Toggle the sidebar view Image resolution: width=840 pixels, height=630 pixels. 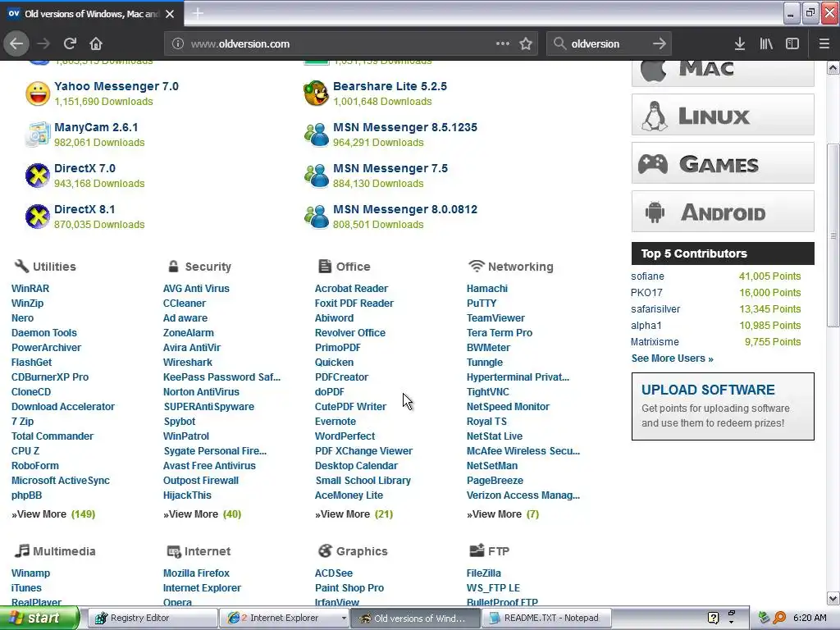[792, 44]
